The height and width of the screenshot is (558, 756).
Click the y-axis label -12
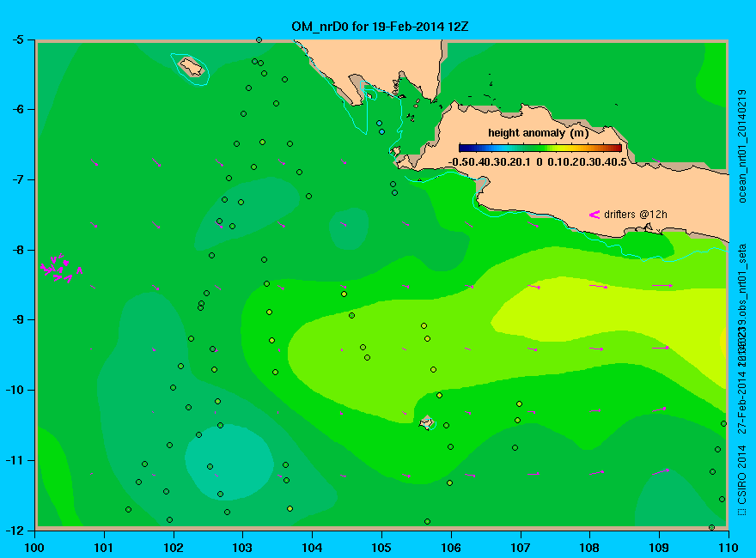[14, 530]
